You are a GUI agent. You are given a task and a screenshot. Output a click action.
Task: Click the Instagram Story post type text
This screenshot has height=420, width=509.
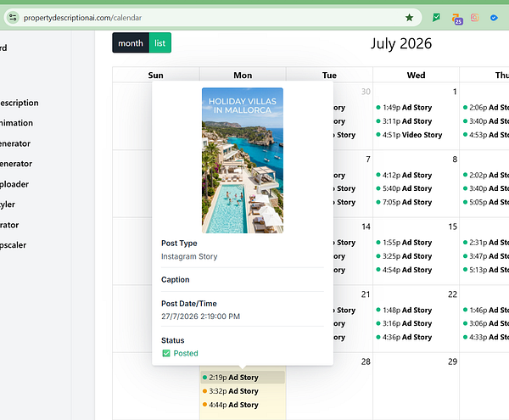pos(189,256)
